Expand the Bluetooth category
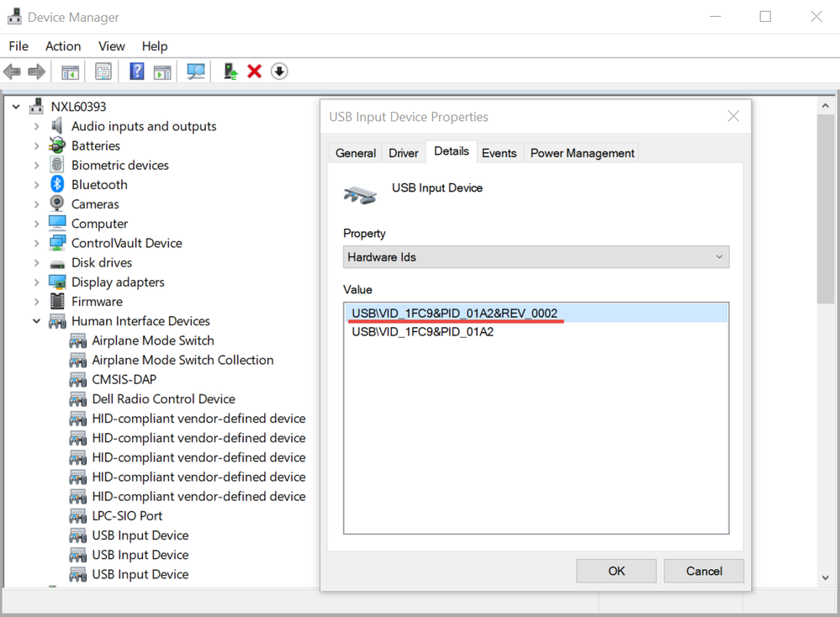 pos(36,185)
